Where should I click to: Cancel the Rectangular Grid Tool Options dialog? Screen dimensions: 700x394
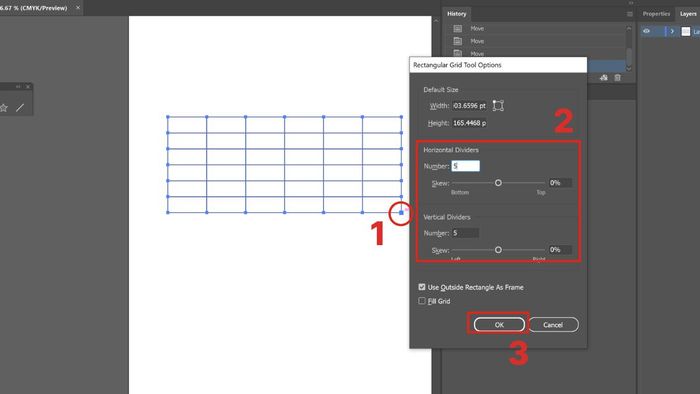[553, 324]
